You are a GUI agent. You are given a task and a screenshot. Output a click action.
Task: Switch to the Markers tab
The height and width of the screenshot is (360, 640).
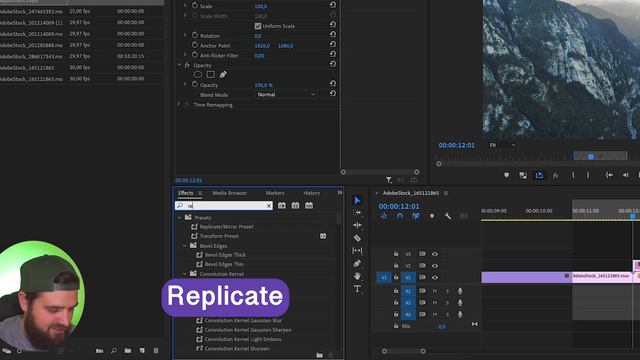point(275,193)
